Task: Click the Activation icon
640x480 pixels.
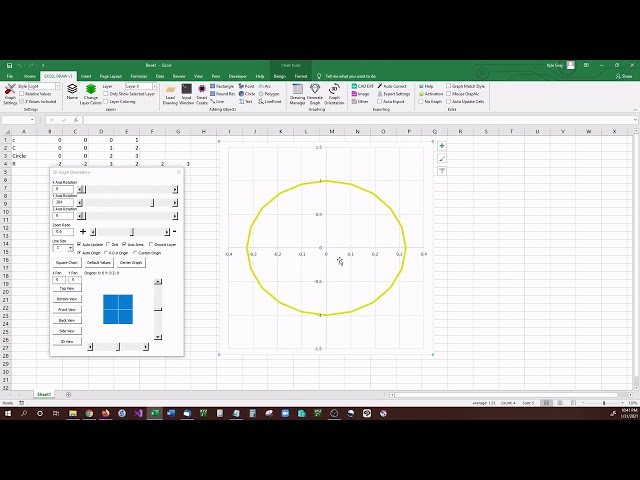Action: click(431, 94)
